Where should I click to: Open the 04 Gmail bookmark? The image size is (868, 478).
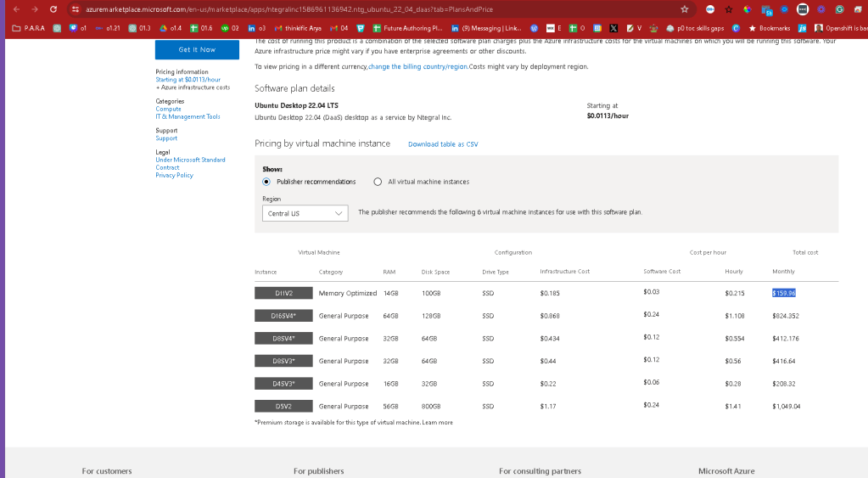339,28
